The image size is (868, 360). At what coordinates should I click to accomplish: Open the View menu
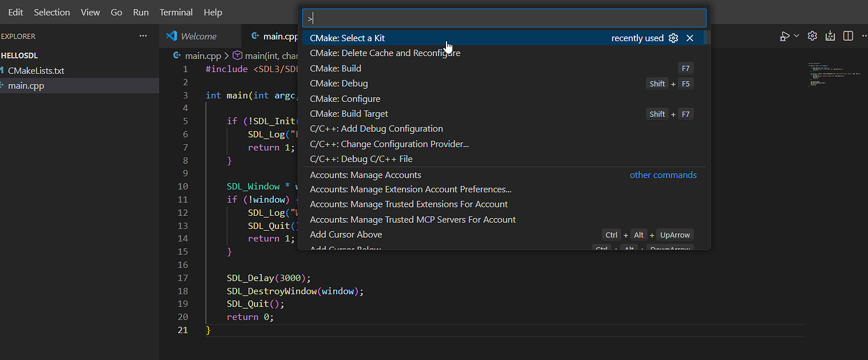(91, 12)
